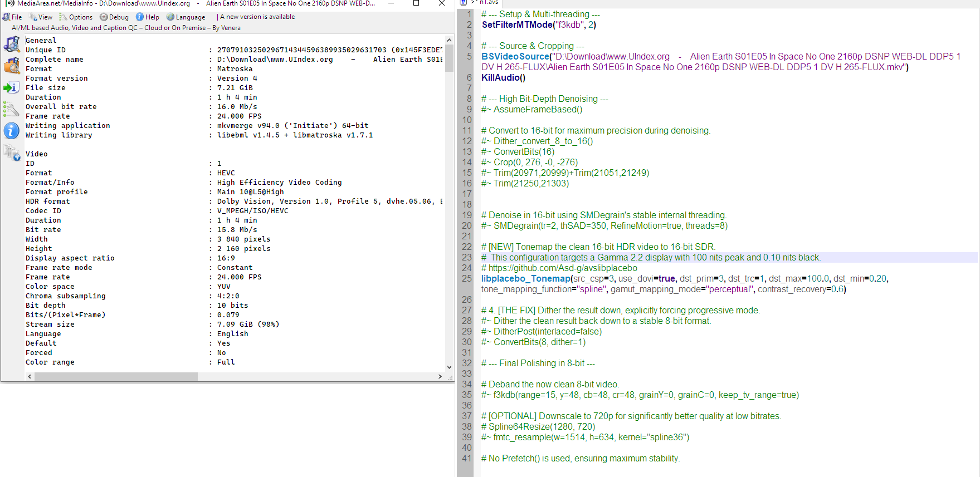The width and height of the screenshot is (980, 477).
Task: Click the Open File sidebar icon
Action: point(12,44)
